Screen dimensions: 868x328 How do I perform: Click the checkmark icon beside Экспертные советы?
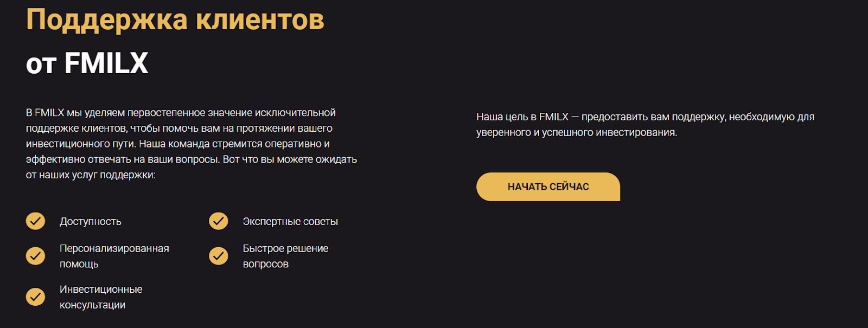219,221
